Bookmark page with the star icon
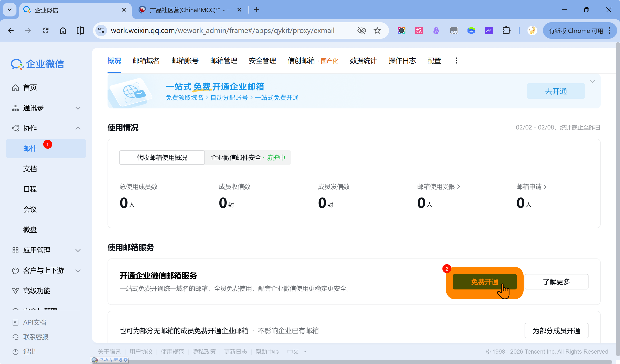This screenshot has height=364, width=620. [x=377, y=30]
